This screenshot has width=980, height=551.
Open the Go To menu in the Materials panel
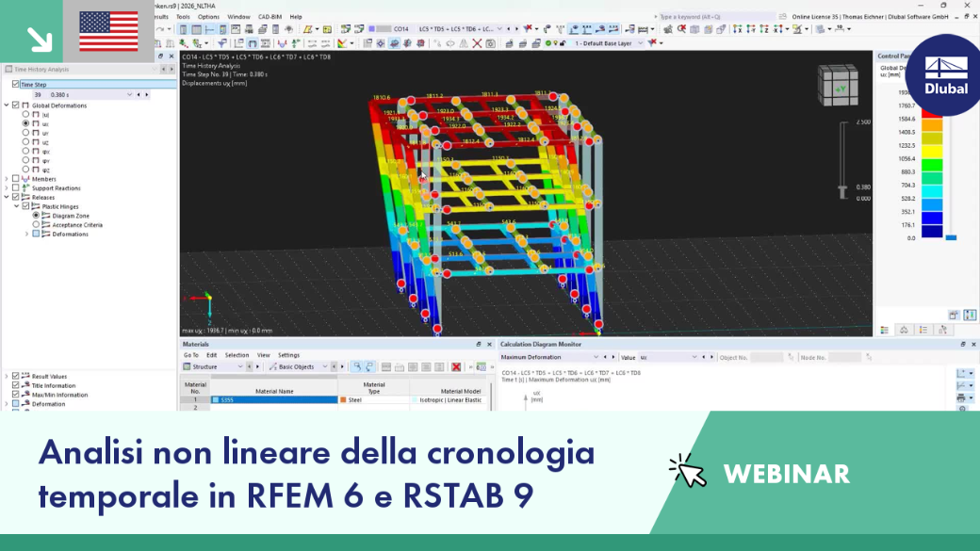pos(190,355)
